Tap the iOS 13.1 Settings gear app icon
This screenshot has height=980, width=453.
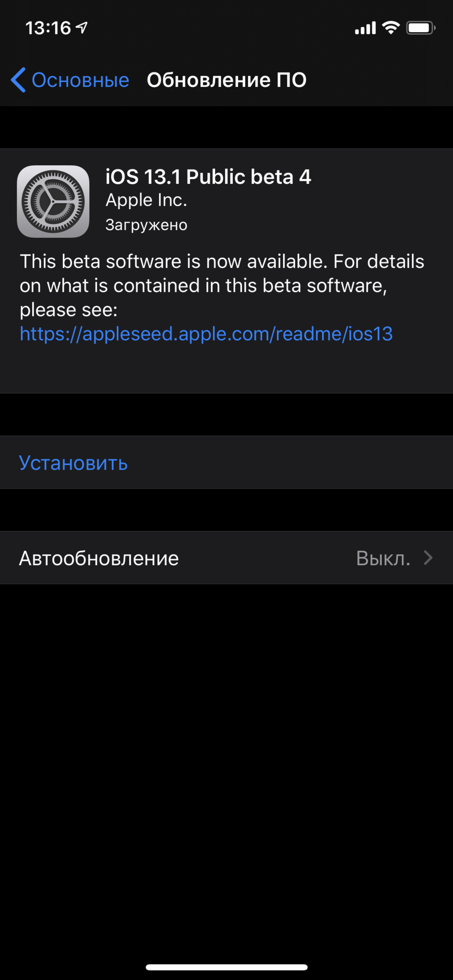(x=53, y=201)
